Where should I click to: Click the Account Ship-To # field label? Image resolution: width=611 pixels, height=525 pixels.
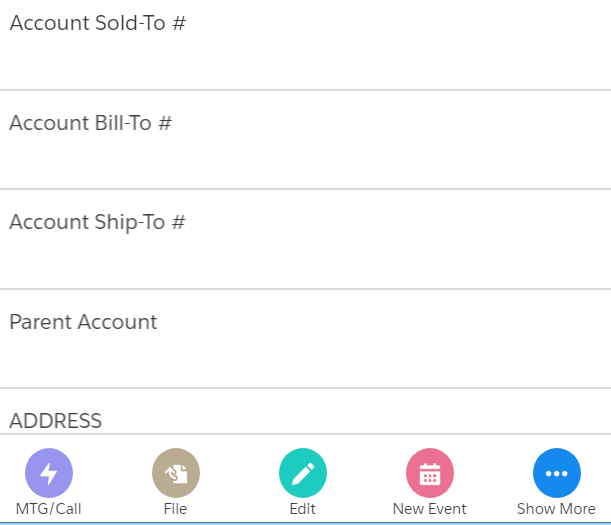(97, 222)
